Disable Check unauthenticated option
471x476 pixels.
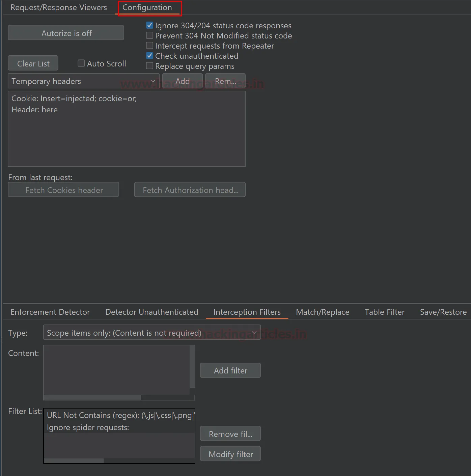[149, 56]
